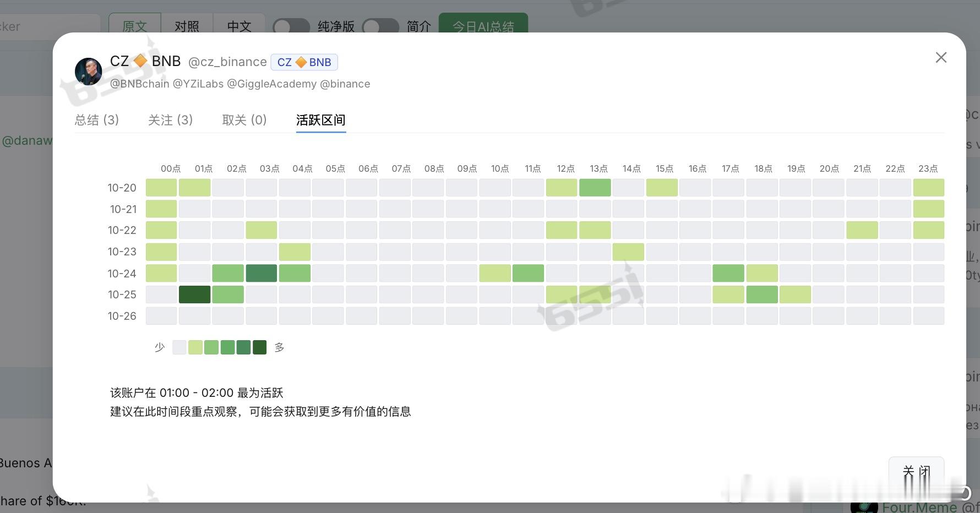Open the 关注 (3) tab
This screenshot has height=513, width=980.
171,120
